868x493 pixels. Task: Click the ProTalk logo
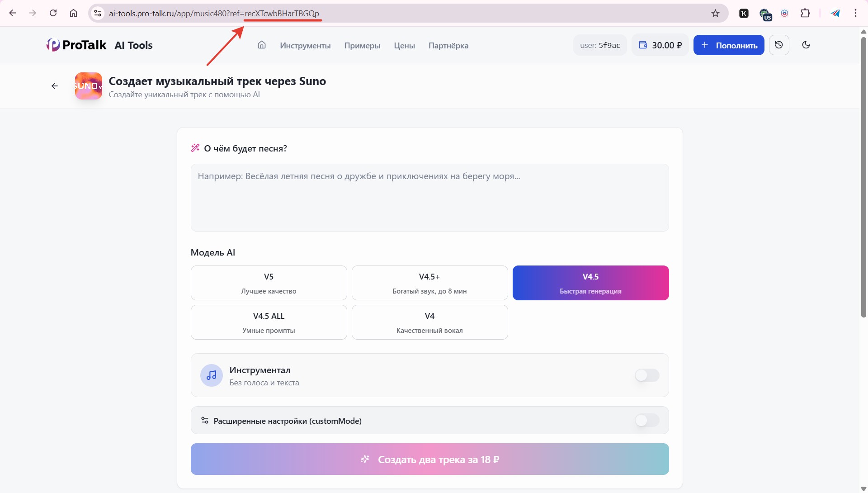(77, 45)
